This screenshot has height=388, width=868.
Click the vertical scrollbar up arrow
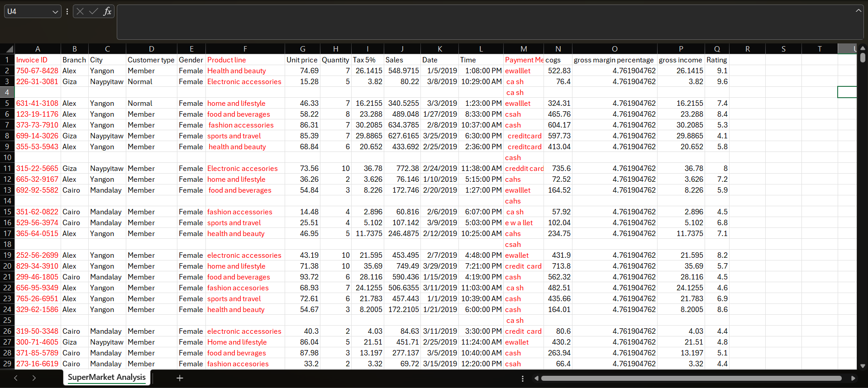click(x=863, y=48)
